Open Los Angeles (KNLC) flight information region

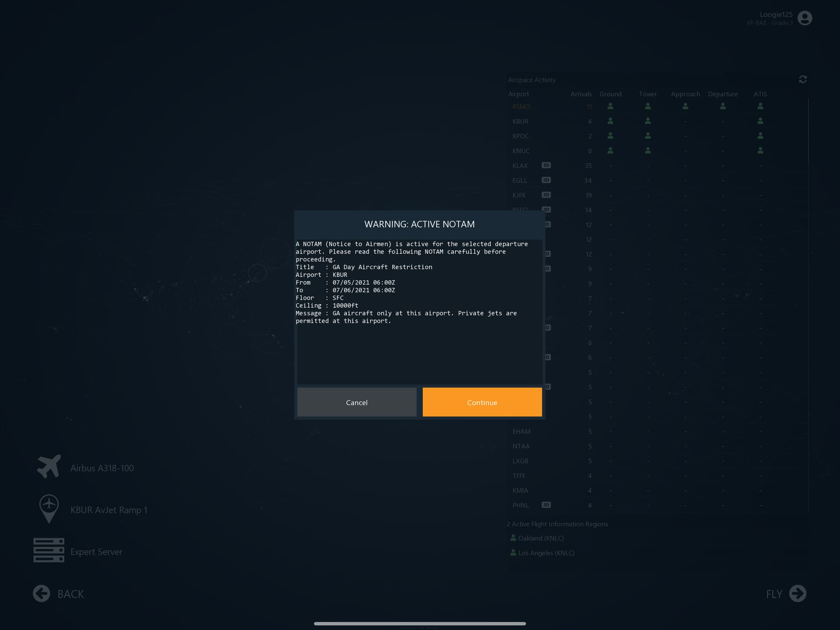546,553
